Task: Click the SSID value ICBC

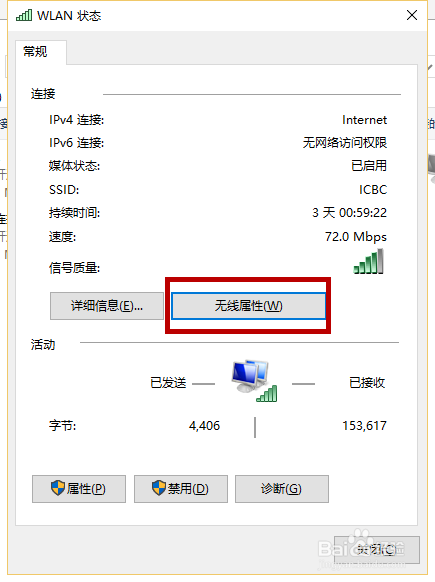Action: pos(373,190)
